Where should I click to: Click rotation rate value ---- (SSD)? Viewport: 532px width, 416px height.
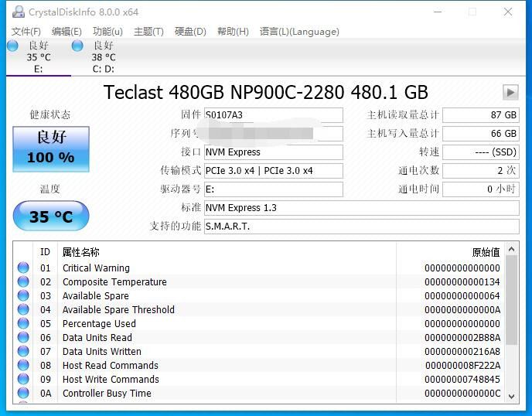(x=481, y=152)
